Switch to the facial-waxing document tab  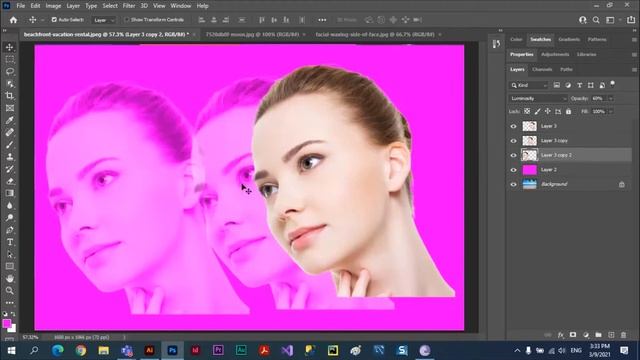[x=375, y=34]
